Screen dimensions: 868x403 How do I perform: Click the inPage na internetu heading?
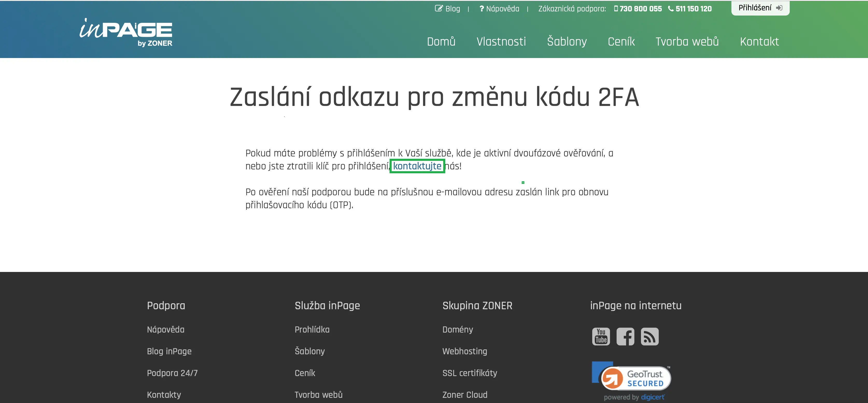[636, 305]
